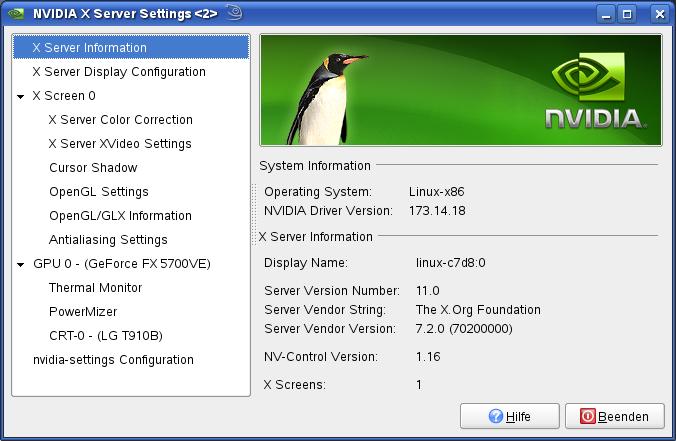Click the Hilfe button
Screen dimensions: 676x441
coord(510,416)
